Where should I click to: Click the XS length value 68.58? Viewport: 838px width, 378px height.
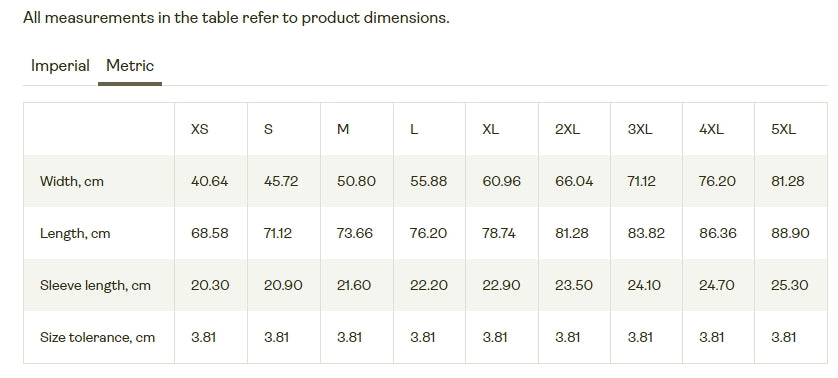pos(210,233)
